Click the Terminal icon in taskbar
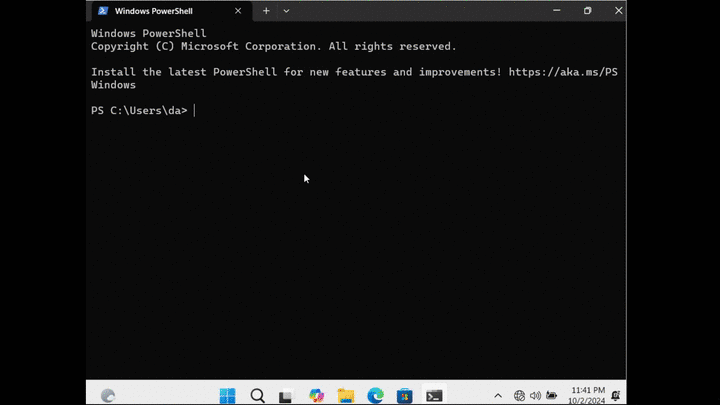The height and width of the screenshot is (405, 720). [x=434, y=395]
